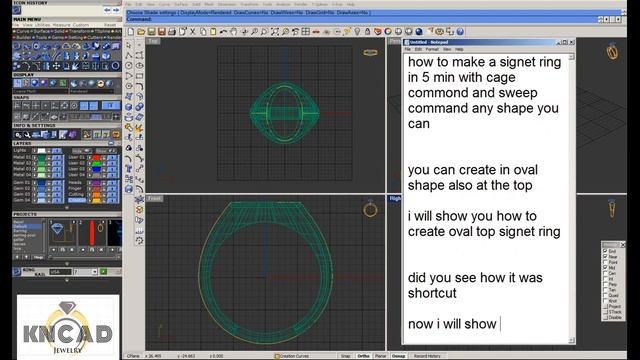The height and width of the screenshot is (360, 640).
Task: Open the Rendered display mode dropdown
Action: click(91, 91)
